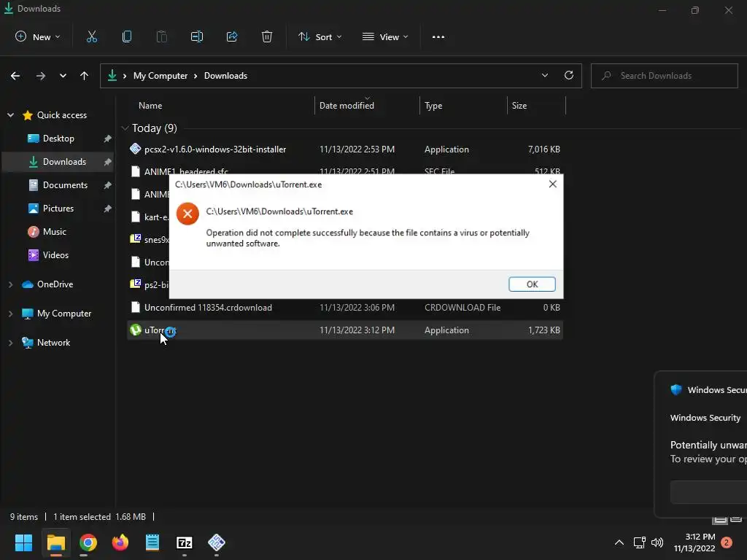Image resolution: width=747 pixels, height=560 pixels.
Task: Click the pcsx2 installer application icon
Action: [x=135, y=149]
